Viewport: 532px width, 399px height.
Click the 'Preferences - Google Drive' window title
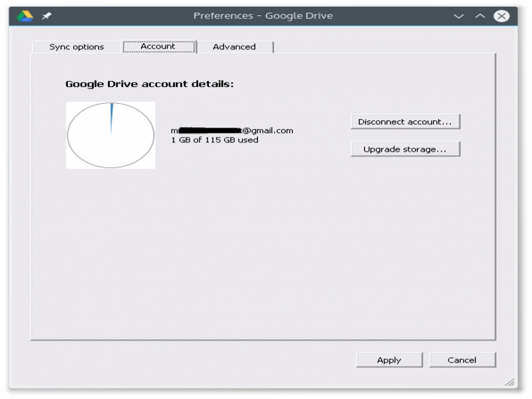click(263, 16)
